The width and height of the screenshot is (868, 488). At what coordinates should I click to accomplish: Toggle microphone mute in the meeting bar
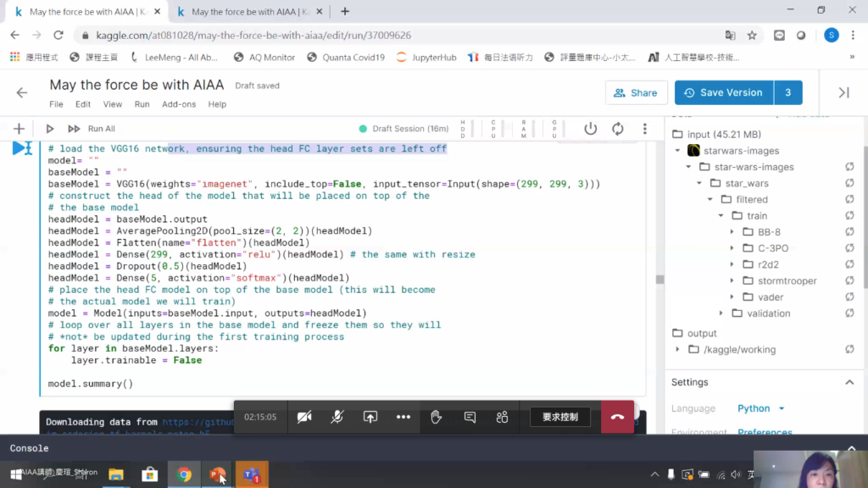tap(337, 417)
